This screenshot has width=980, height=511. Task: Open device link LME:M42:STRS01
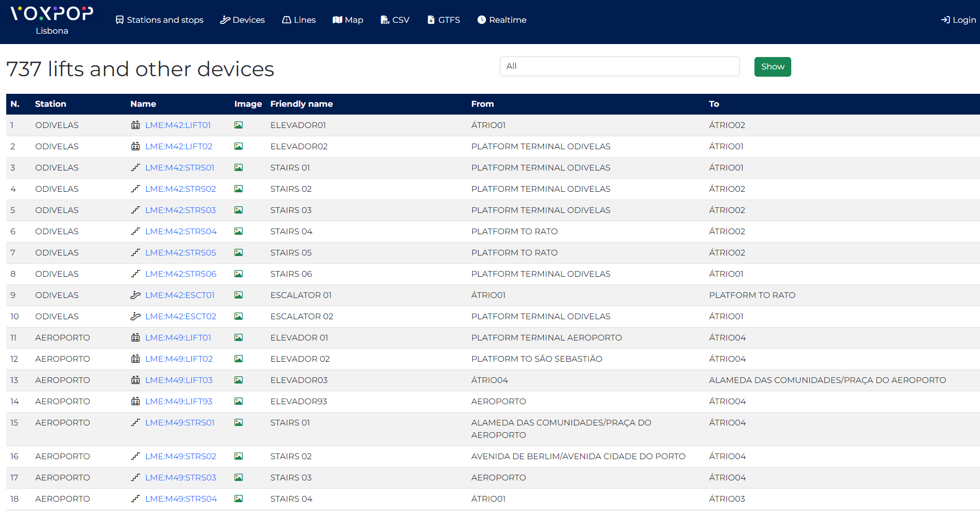tap(179, 167)
